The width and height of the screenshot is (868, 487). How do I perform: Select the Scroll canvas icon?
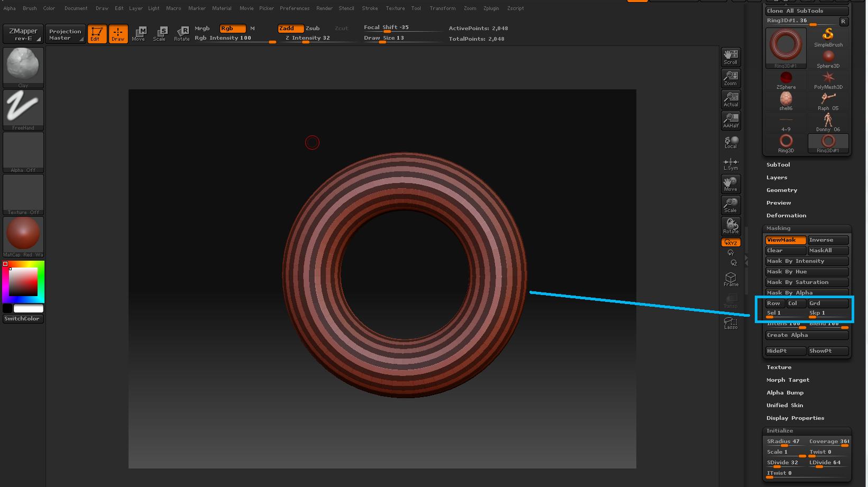(730, 57)
